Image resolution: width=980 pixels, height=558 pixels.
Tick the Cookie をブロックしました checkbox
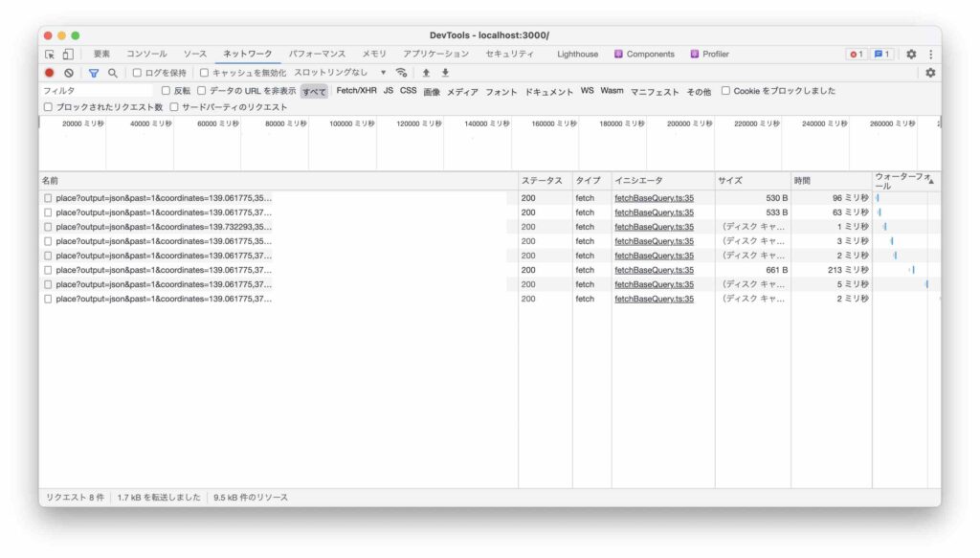[726, 91]
